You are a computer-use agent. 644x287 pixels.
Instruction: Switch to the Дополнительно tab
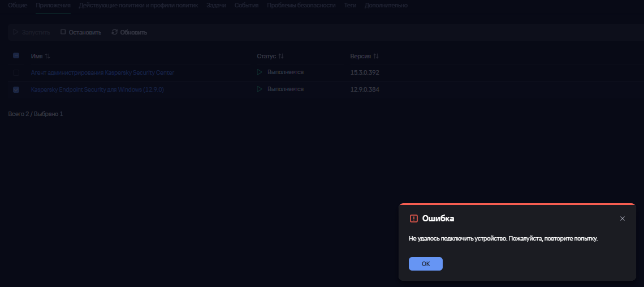[x=386, y=5]
